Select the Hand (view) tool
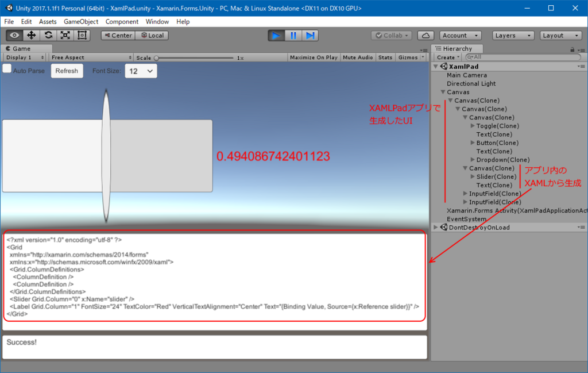This screenshot has height=373, width=588. click(14, 35)
